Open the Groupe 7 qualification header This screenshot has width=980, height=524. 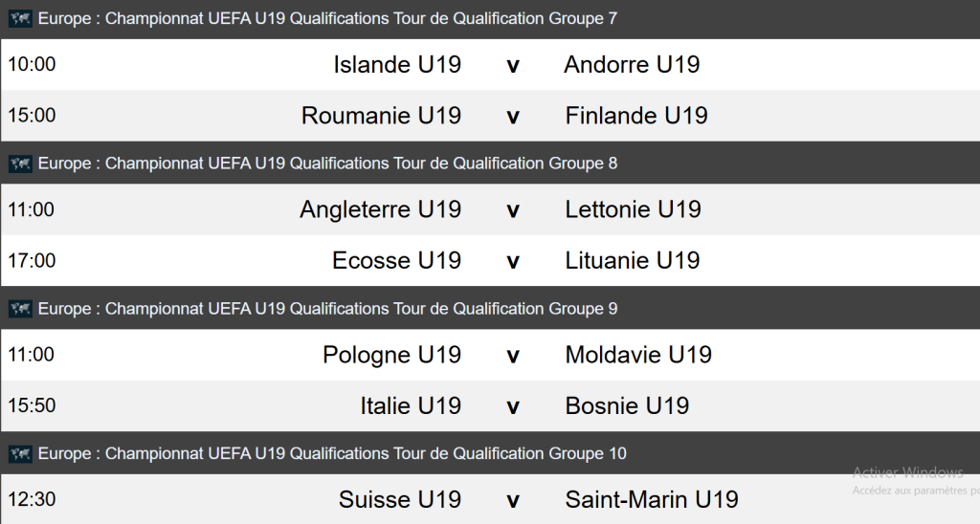[327, 19]
